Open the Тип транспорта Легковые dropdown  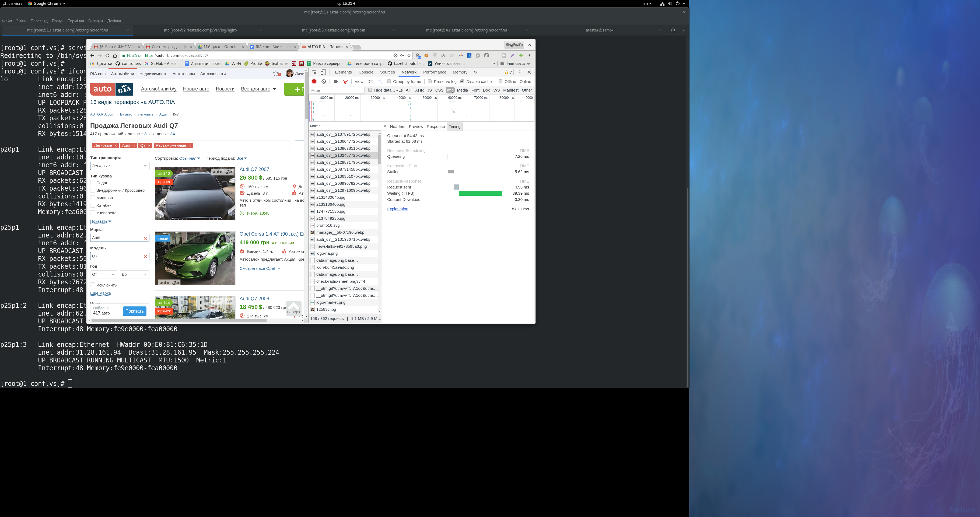point(120,166)
